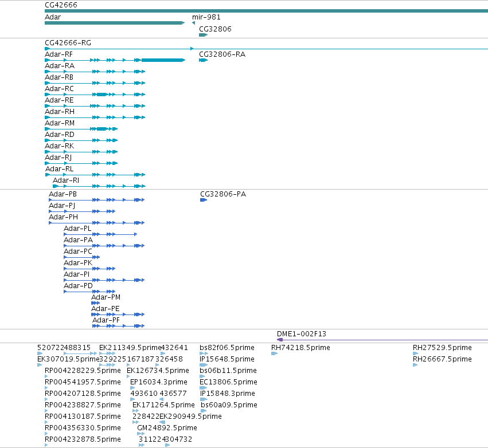The height and width of the screenshot is (448, 488).
Task: Click the 432641 EST label
Action: (x=174, y=348)
